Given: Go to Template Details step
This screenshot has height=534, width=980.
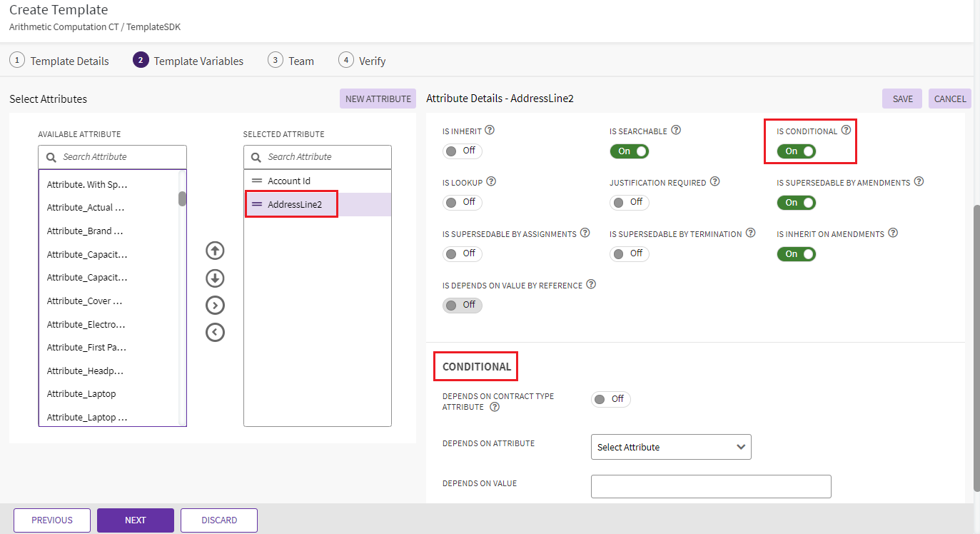Looking at the screenshot, I should [60, 61].
